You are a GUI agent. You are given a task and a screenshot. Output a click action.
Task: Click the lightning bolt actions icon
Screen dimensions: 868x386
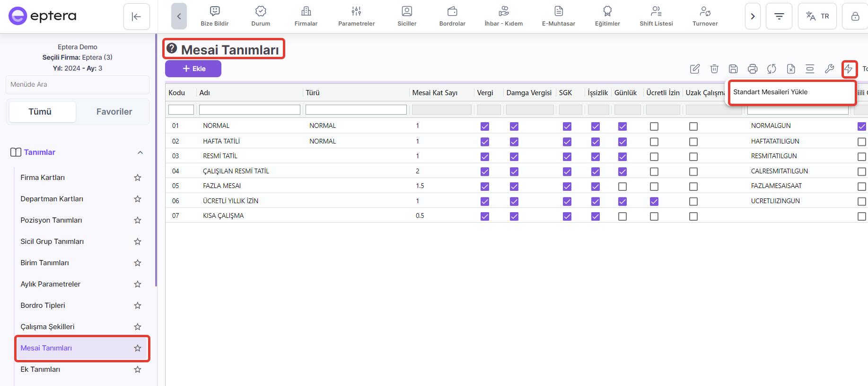click(x=849, y=69)
